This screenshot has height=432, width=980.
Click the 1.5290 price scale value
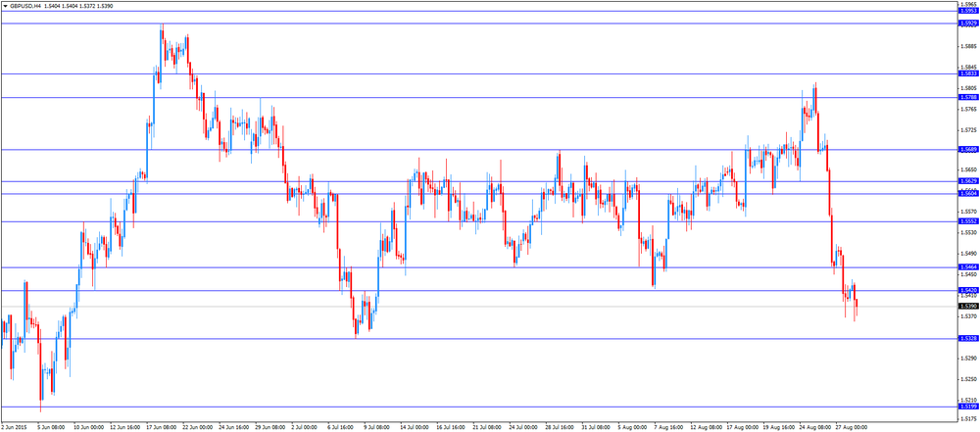tap(969, 359)
